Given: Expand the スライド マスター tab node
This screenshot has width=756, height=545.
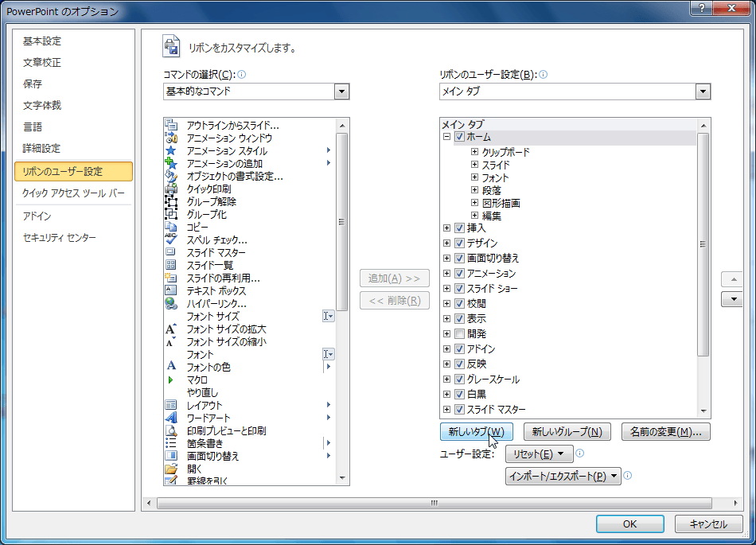Looking at the screenshot, I should [447, 410].
